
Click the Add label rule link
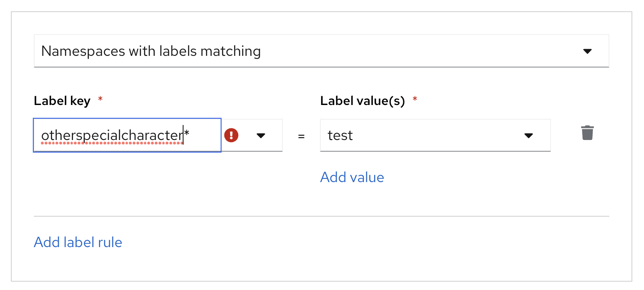click(x=78, y=242)
